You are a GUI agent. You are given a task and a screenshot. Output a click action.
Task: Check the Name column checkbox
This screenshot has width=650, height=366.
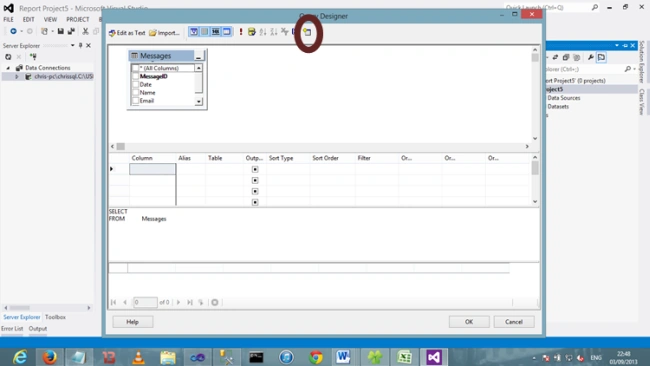pyautogui.click(x=135, y=92)
